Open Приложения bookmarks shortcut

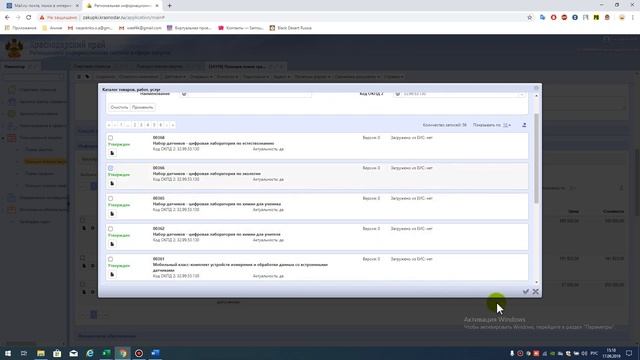pyautogui.click(x=20, y=28)
